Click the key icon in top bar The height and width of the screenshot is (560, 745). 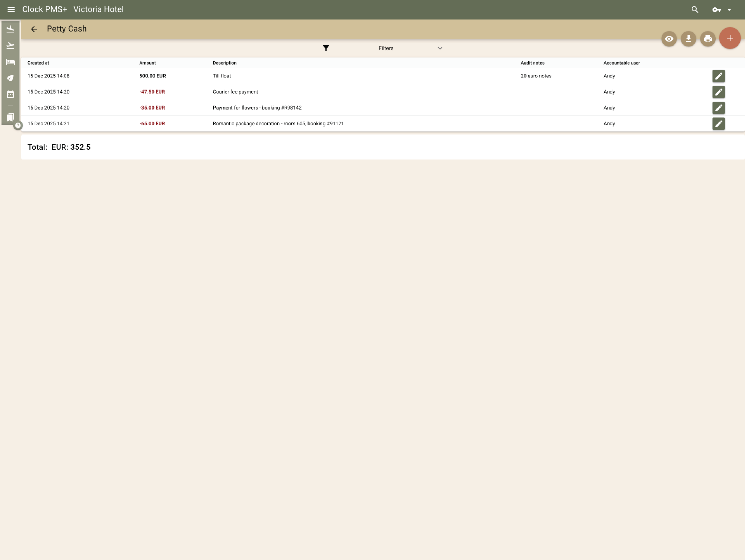pos(717,9)
